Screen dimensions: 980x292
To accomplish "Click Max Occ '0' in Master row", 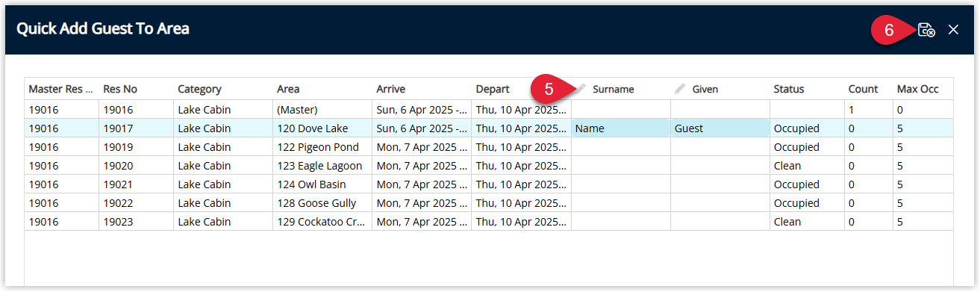I will (923, 110).
